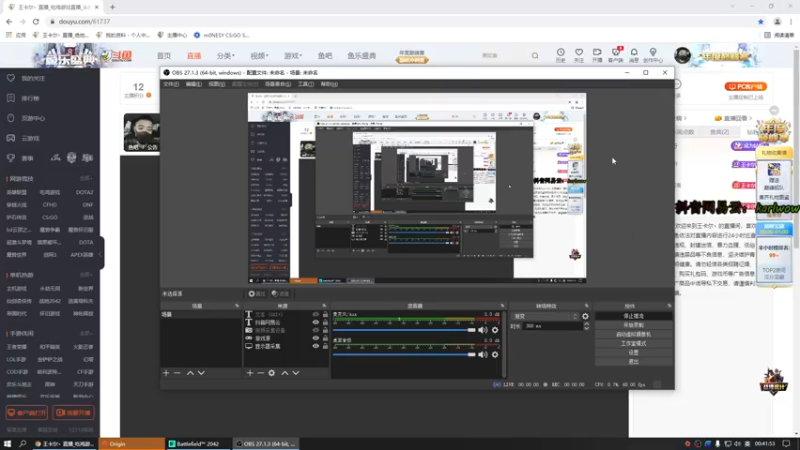Click the Douyu search magnifier icon

pyautogui.click(x=535, y=56)
